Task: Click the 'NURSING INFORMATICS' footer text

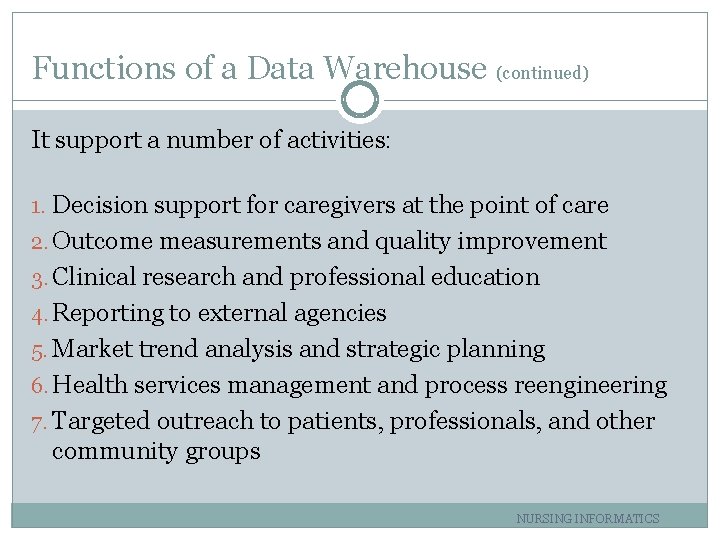Action: (588, 518)
